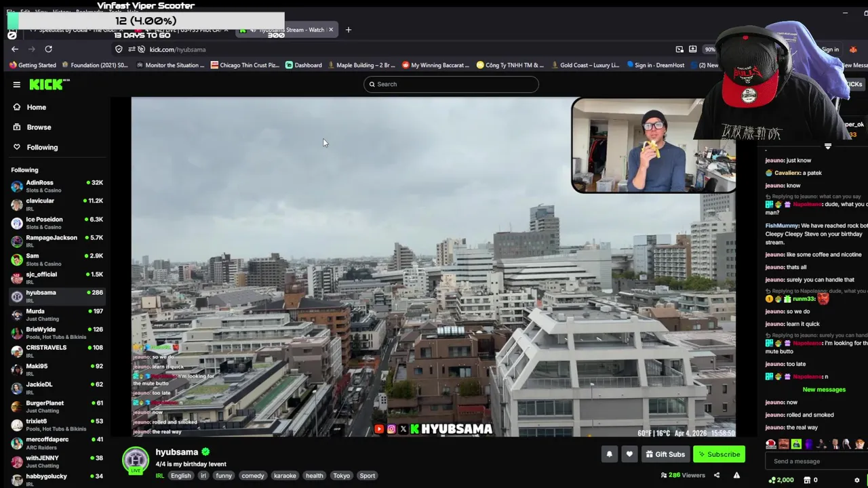The width and height of the screenshot is (868, 488).
Task: Click the health tag
Action: [314, 476]
